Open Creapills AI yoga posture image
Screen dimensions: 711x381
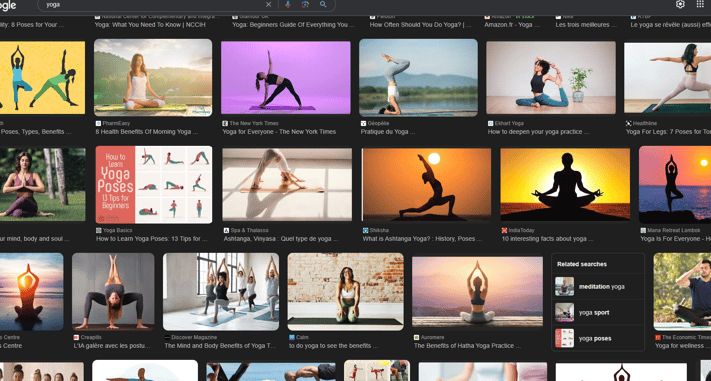click(x=113, y=292)
